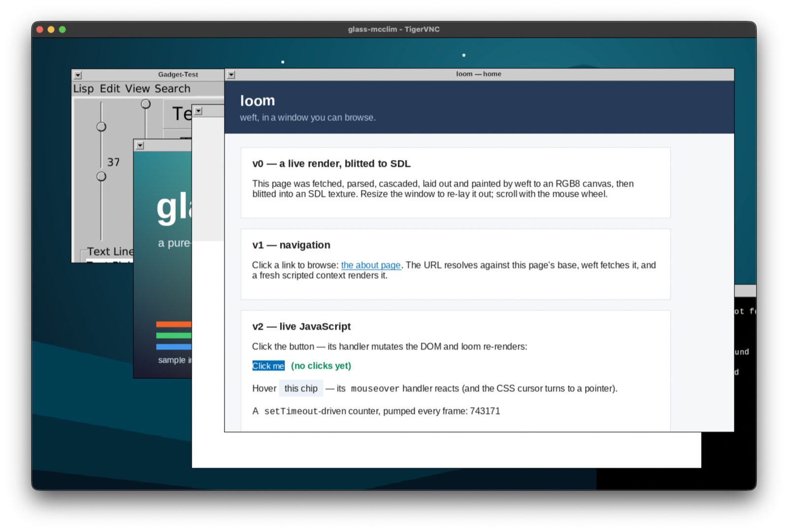Open the blank window's title bar menu button
Screen dimensions: 788x532
[198, 111]
